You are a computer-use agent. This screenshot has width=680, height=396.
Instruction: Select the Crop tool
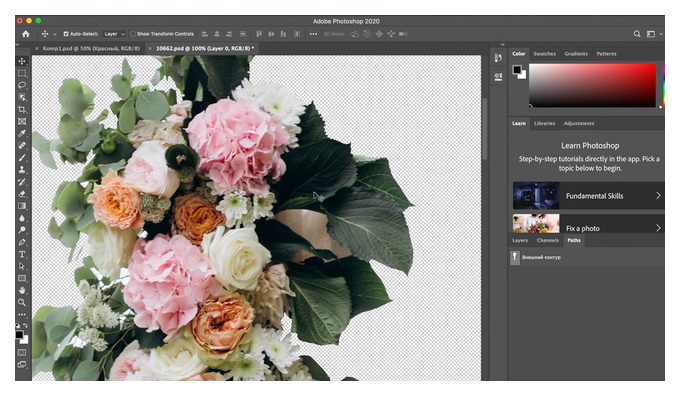point(22,109)
